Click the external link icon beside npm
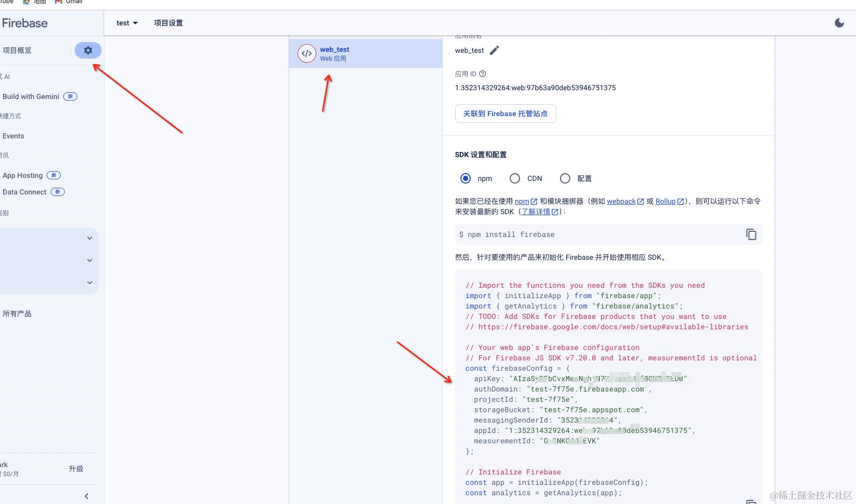The width and height of the screenshot is (856, 504). click(x=534, y=201)
